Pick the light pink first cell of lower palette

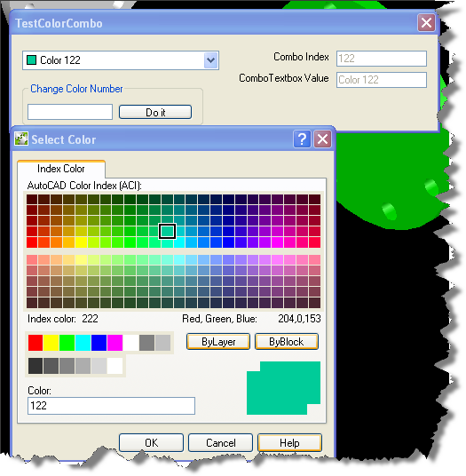32,260
